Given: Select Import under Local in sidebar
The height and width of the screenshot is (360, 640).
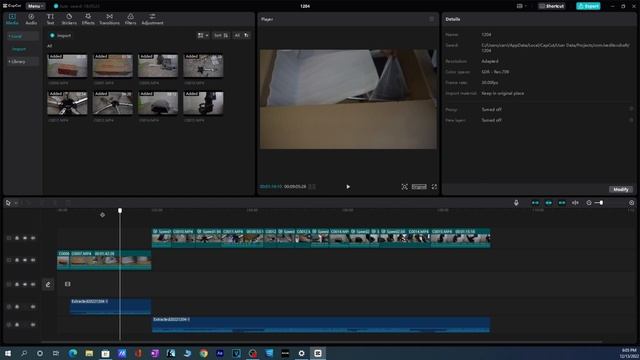Looking at the screenshot, I should point(19,49).
